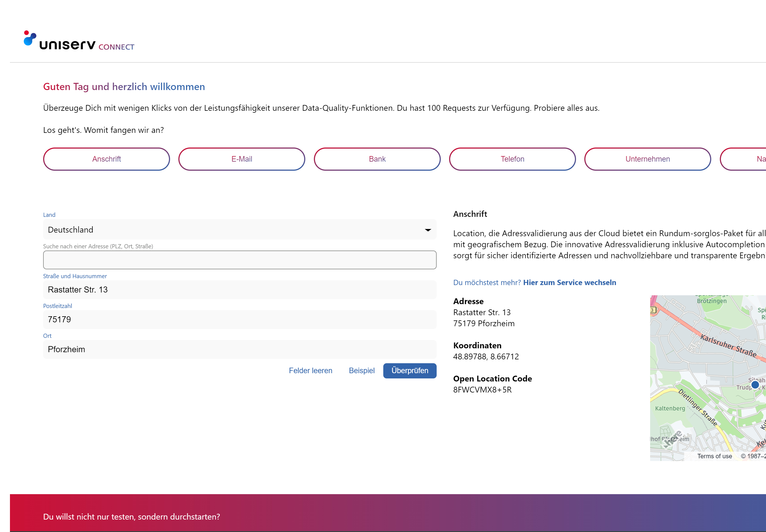Screen dimensions: 766x532
Task: Select the Postleitzahl field containing 75179
Action: tap(239, 319)
